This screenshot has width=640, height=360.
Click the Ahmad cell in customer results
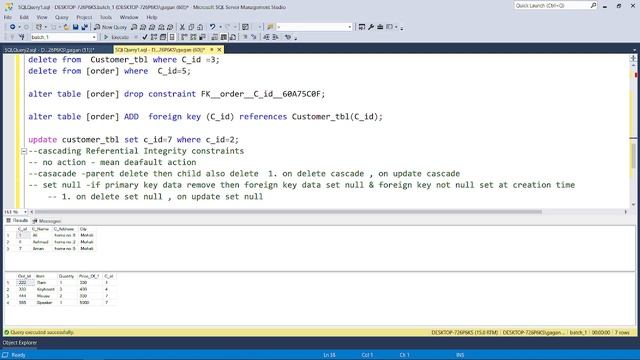pos(40,242)
